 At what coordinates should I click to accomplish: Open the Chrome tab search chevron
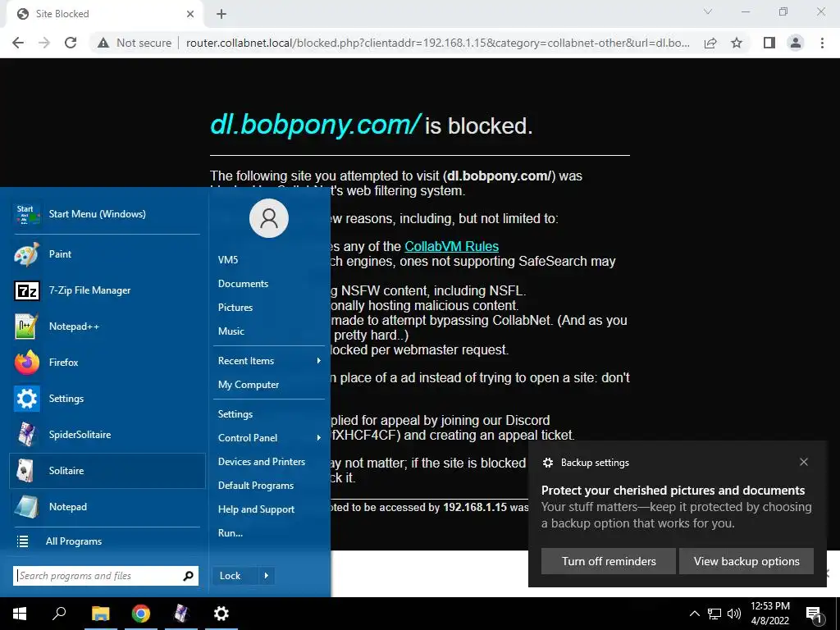[708, 11]
